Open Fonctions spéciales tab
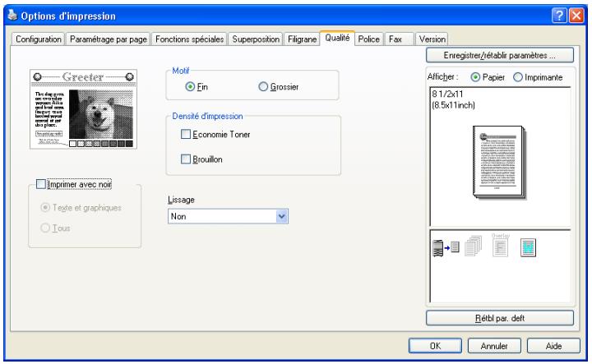This screenshot has height=364, width=592. 190,39
